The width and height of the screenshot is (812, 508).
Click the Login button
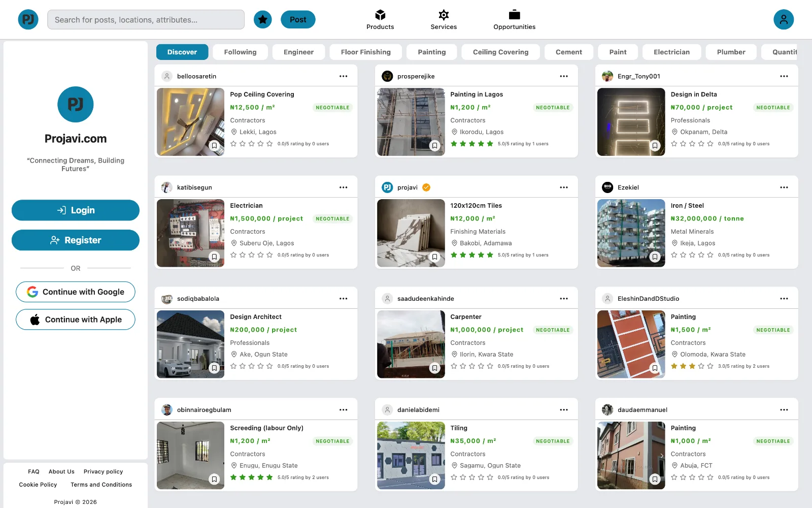pos(76,210)
